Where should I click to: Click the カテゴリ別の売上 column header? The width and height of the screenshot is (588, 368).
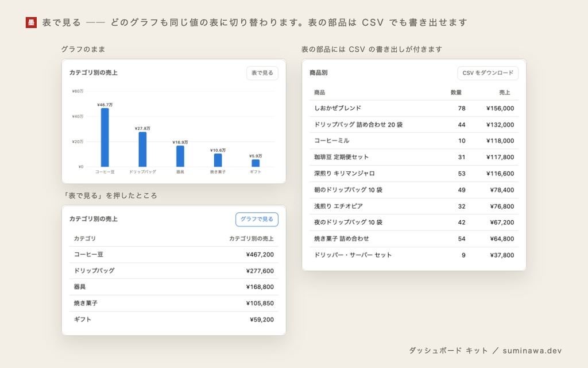[x=252, y=239]
